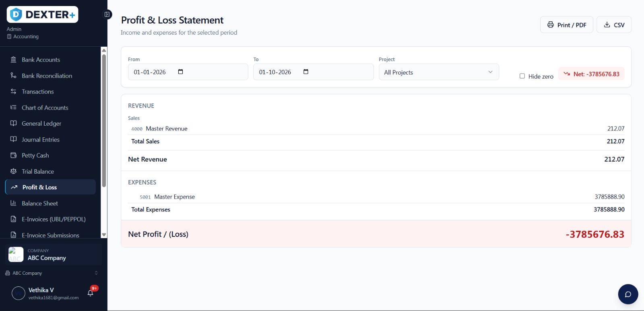This screenshot has width=644, height=311.
Task: Expand the All Projects dropdown
Action: 439,72
